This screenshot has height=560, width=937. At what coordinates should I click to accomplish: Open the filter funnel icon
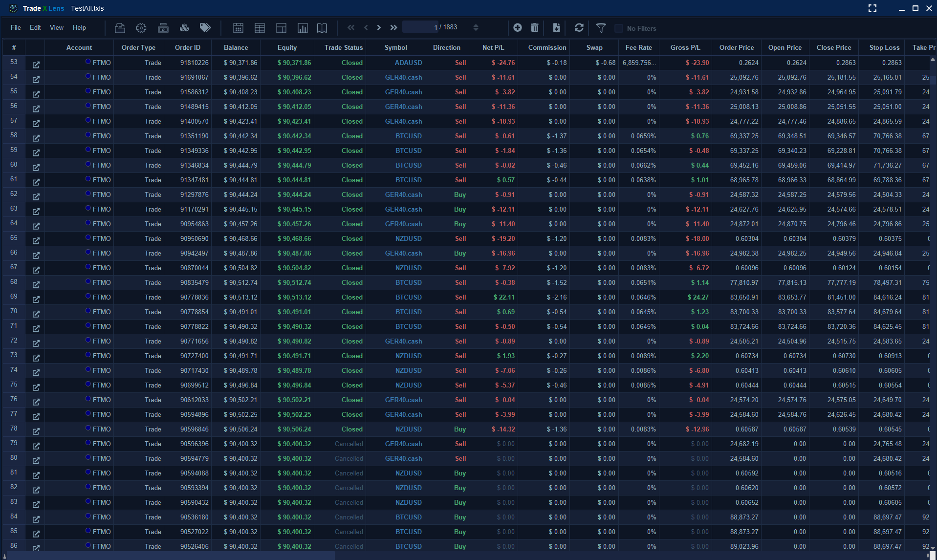(601, 28)
